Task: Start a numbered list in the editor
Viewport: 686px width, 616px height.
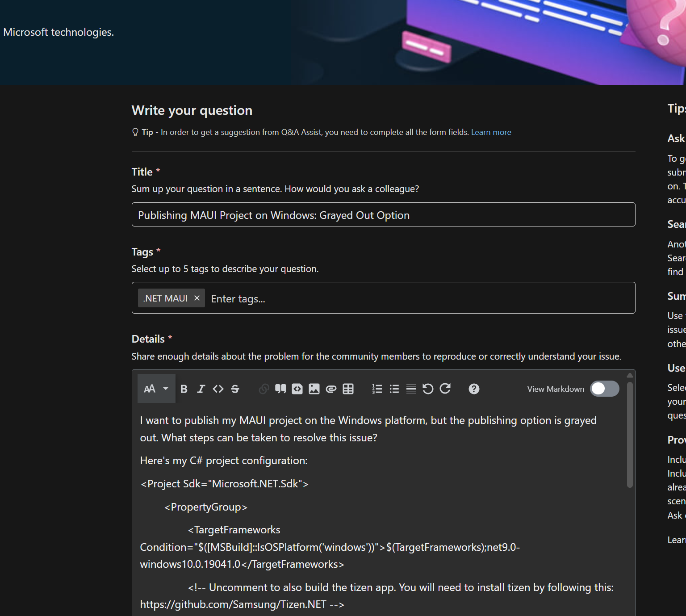Action: [x=377, y=389]
